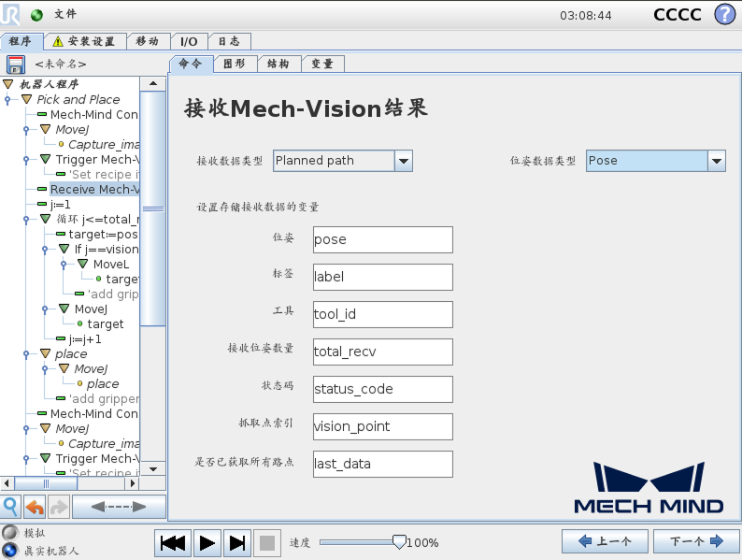Select the 真实机器人 real robot radio button
This screenshot has width=742, height=560.
pyautogui.click(x=10, y=551)
